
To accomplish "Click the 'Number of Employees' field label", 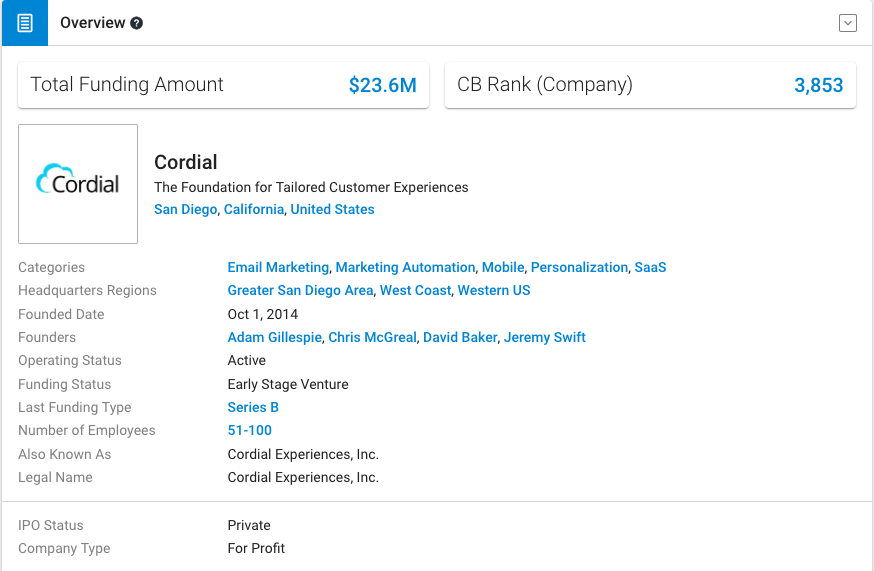I will click(86, 430).
